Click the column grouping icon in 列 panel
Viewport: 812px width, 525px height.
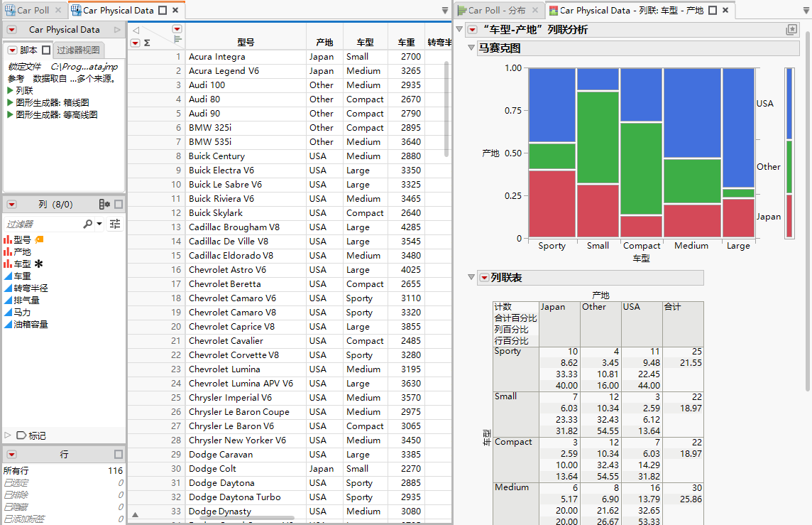[x=104, y=204]
